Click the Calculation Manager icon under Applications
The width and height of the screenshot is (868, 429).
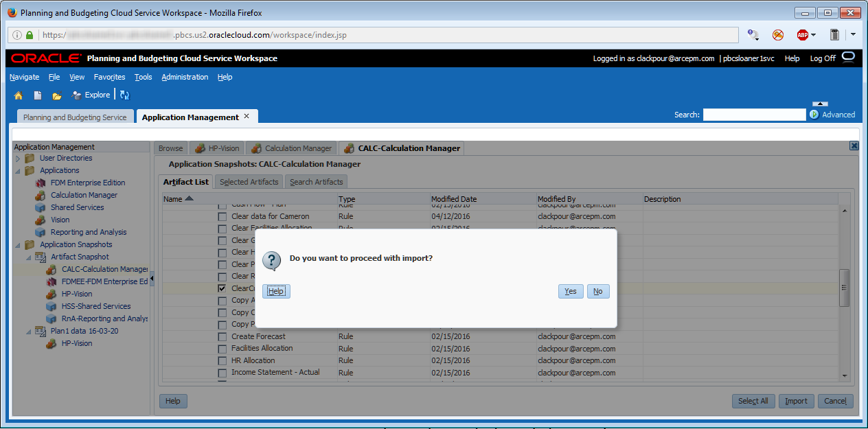tap(39, 195)
